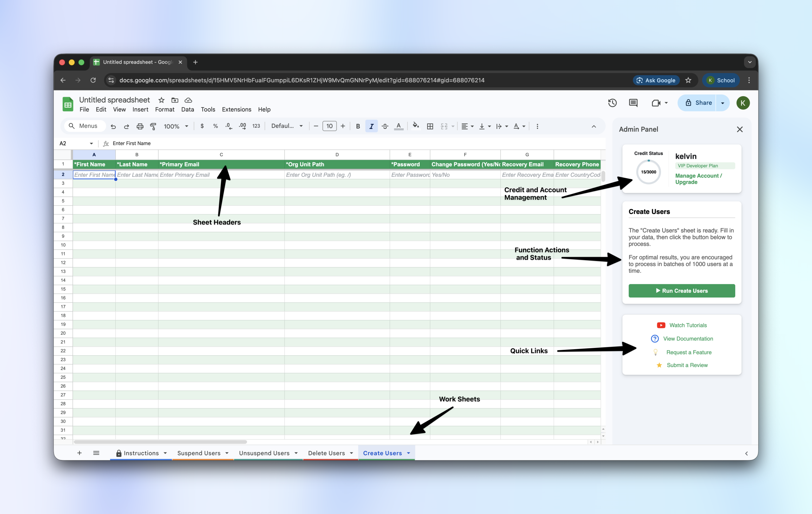Switch to the Suspend Users sheet tab
The height and width of the screenshot is (514, 812).
tap(199, 453)
